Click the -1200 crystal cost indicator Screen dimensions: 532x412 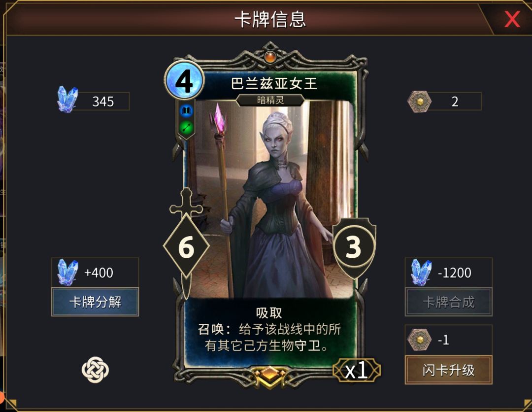click(449, 273)
